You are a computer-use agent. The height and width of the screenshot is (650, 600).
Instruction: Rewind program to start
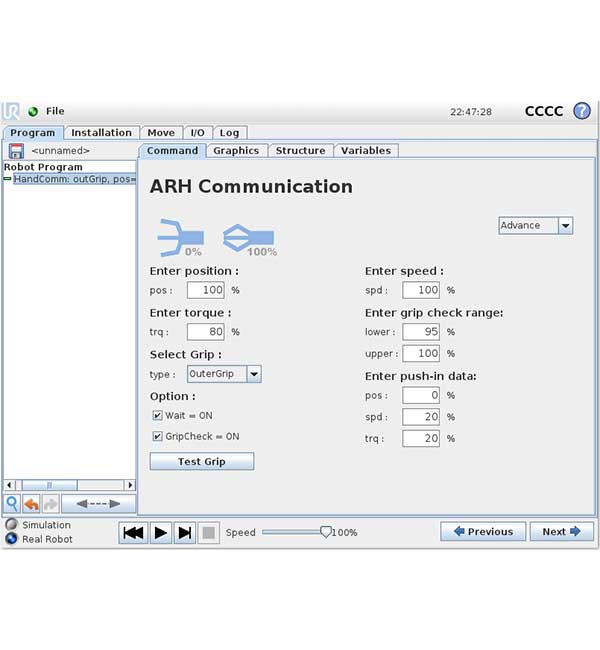tap(133, 532)
